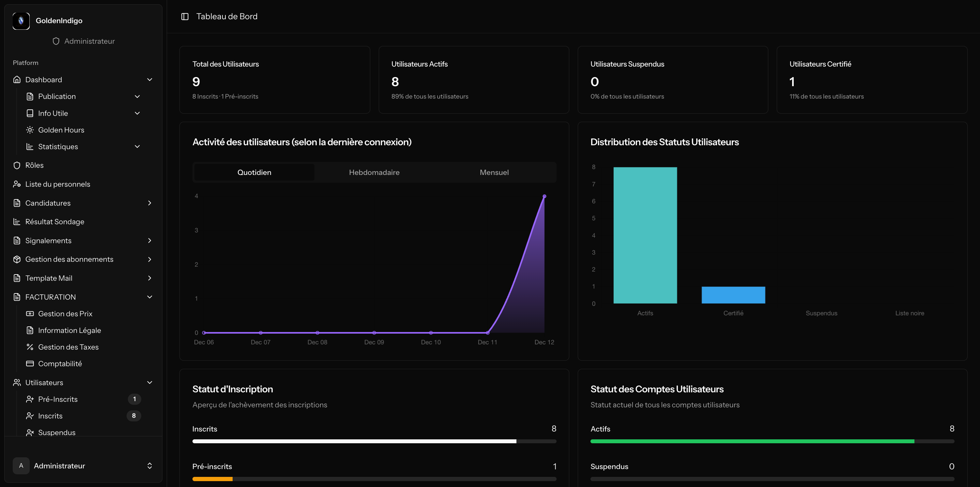Expand the Signalements arrow

(149, 241)
